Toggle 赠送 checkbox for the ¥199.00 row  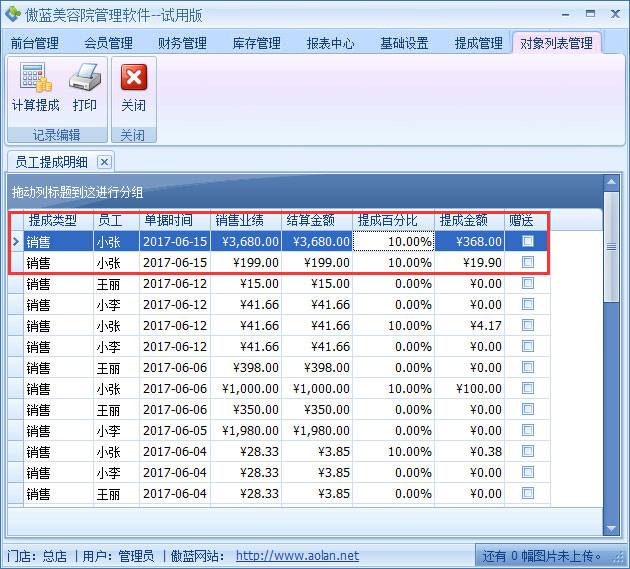pyautogui.click(x=528, y=262)
